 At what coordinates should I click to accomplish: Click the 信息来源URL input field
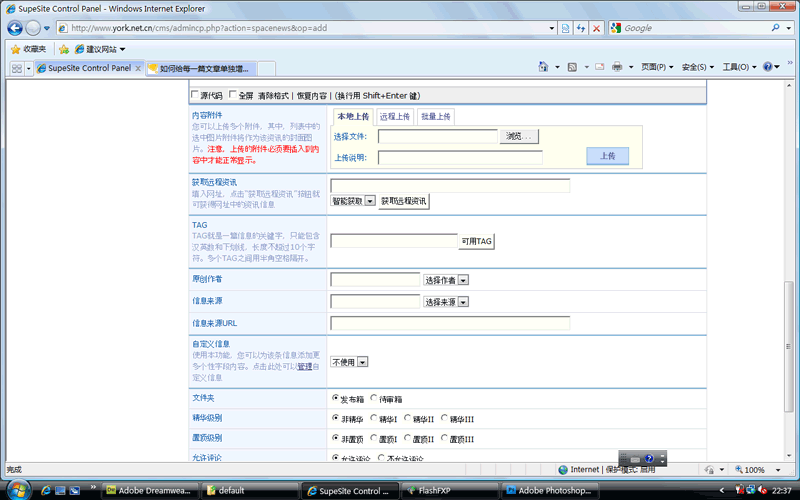coord(450,323)
